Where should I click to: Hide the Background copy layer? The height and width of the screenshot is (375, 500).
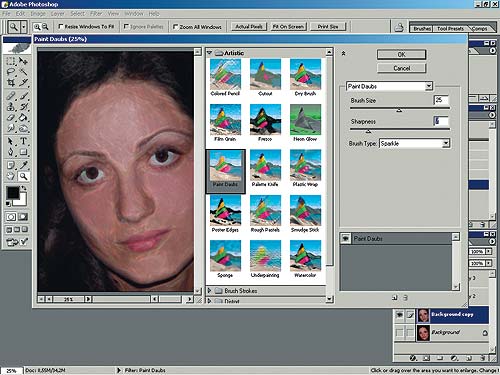[399, 315]
